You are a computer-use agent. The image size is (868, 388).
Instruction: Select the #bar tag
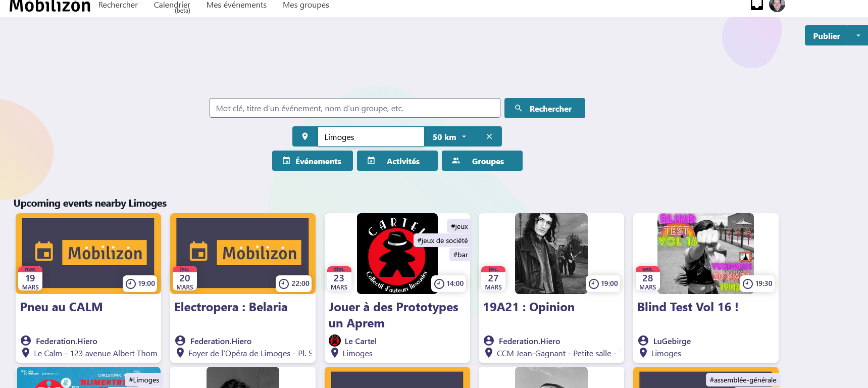click(461, 255)
